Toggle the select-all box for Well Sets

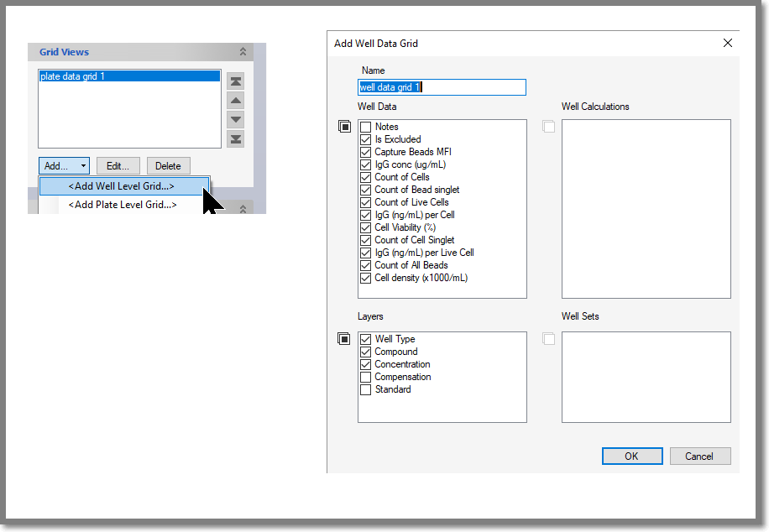pyautogui.click(x=548, y=339)
